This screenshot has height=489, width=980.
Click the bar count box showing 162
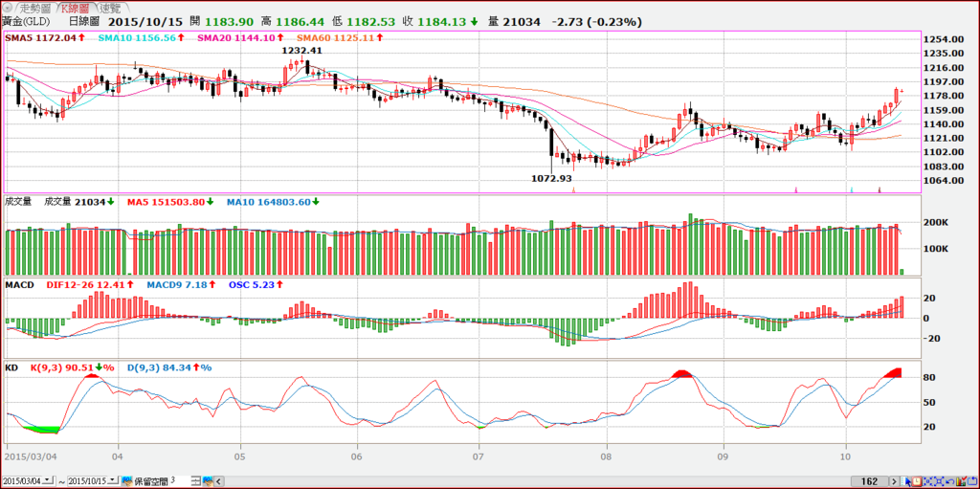pos(869,481)
